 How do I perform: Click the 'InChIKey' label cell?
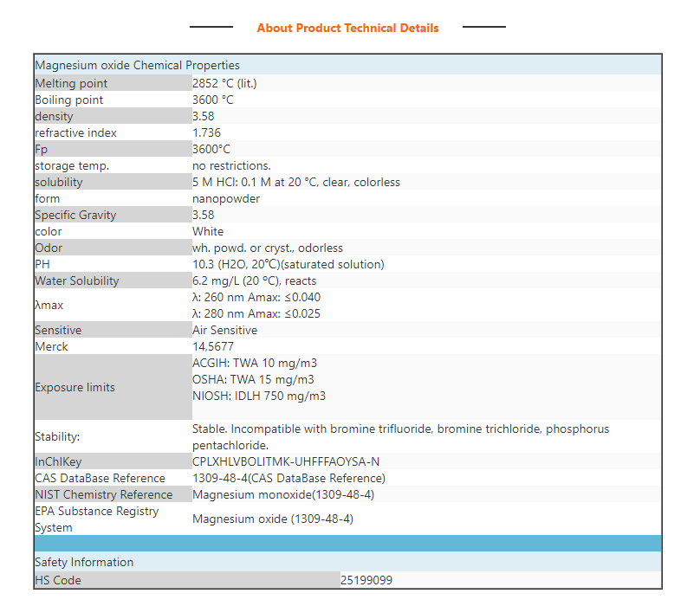point(113,462)
